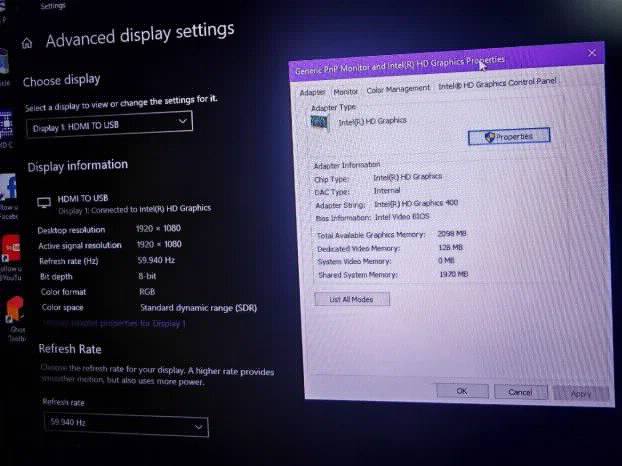
Task: Click the home icon in Settings
Action: 27,42
